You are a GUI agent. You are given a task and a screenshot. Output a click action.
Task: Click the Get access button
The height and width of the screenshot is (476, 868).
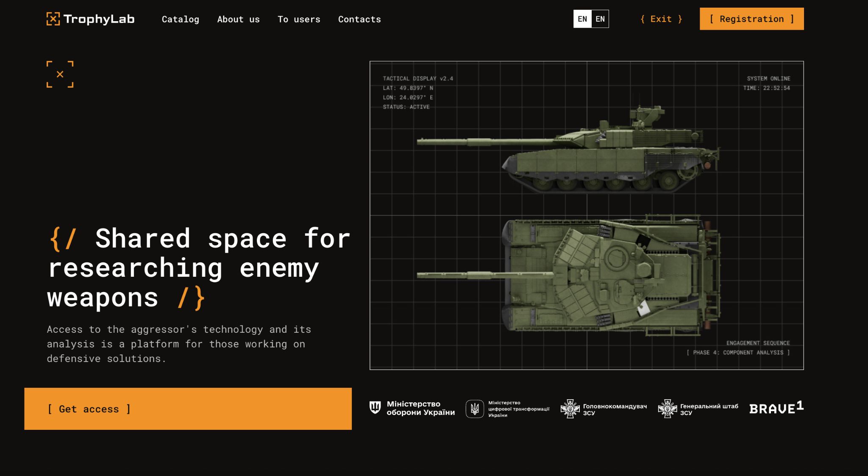tap(188, 409)
